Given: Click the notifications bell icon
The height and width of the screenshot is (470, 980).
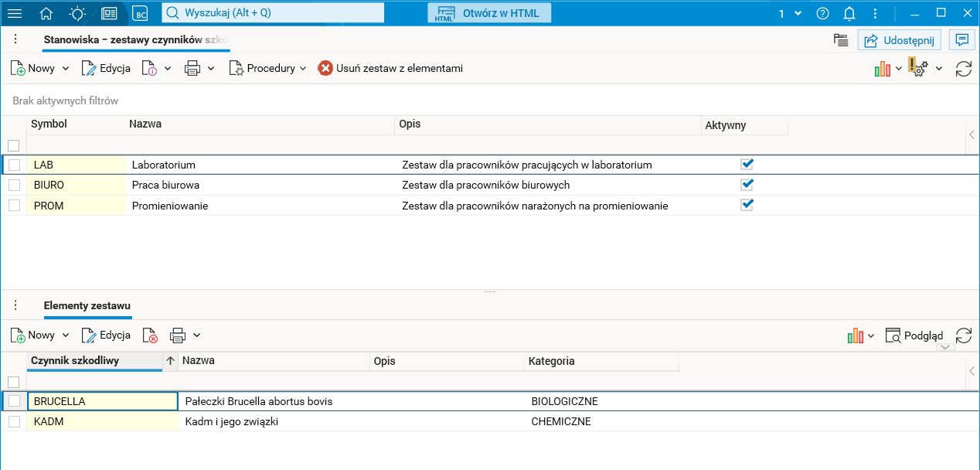Looking at the screenshot, I should [850, 12].
